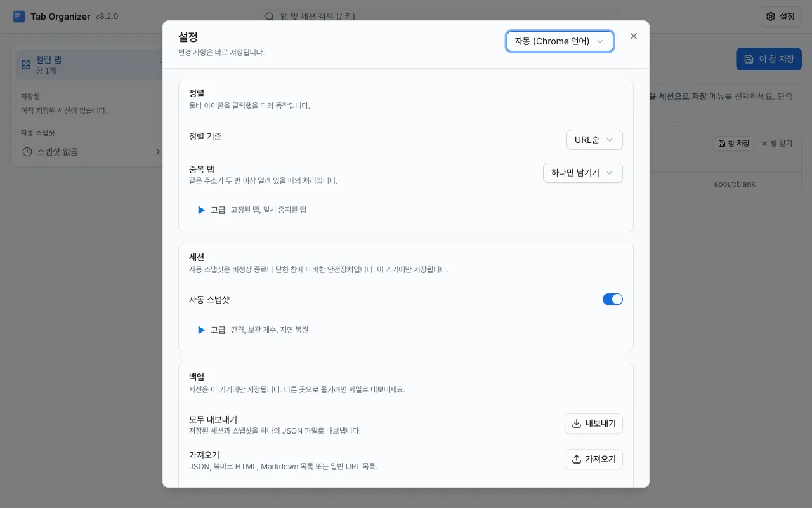Click the 모두 내보내기 label
The image size is (812, 508).
pos(213,420)
